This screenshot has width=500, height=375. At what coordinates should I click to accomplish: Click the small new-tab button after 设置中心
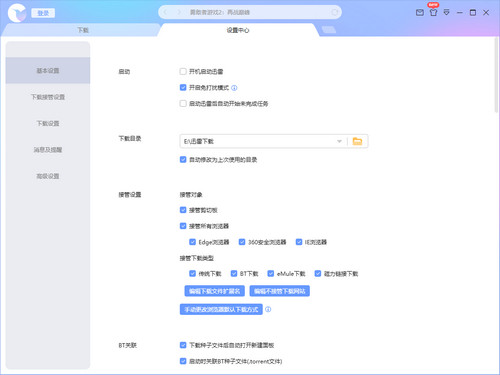pyautogui.click(x=329, y=30)
